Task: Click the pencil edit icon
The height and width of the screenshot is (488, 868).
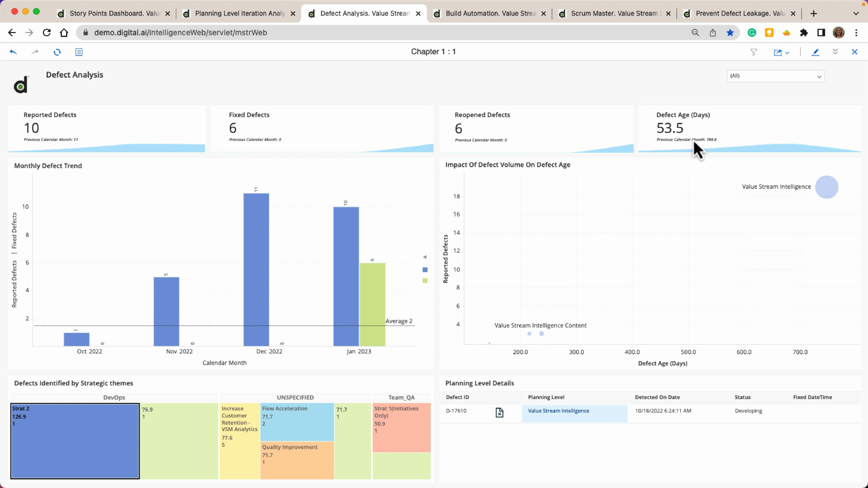Action: pos(816,52)
